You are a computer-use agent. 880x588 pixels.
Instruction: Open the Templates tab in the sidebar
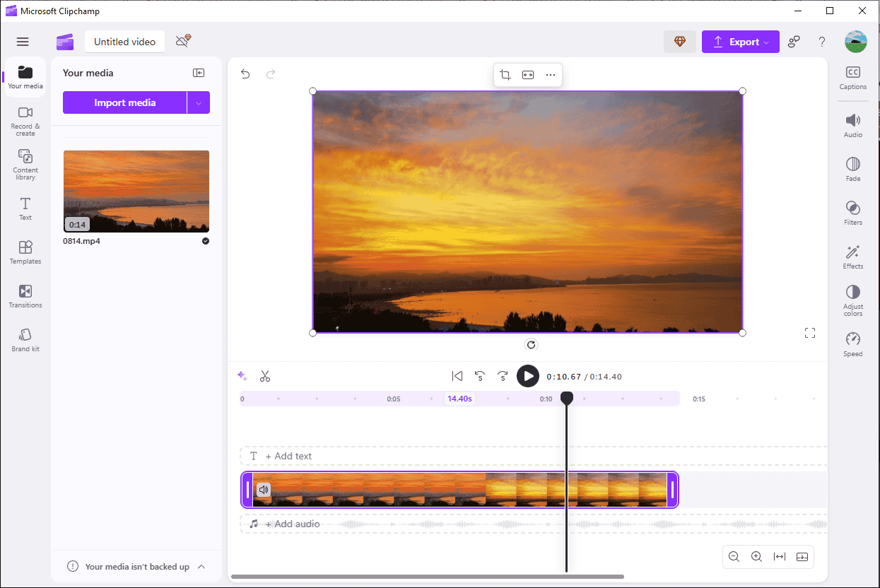coord(25,252)
